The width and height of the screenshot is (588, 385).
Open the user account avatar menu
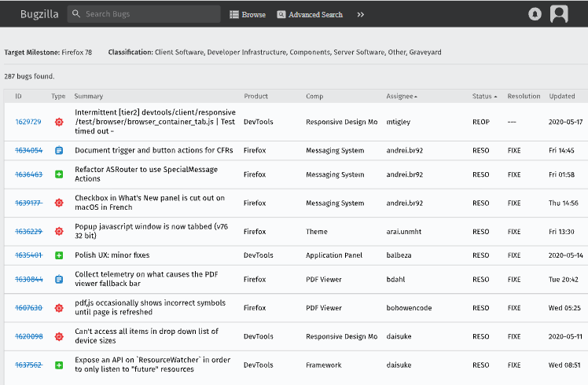click(x=559, y=14)
